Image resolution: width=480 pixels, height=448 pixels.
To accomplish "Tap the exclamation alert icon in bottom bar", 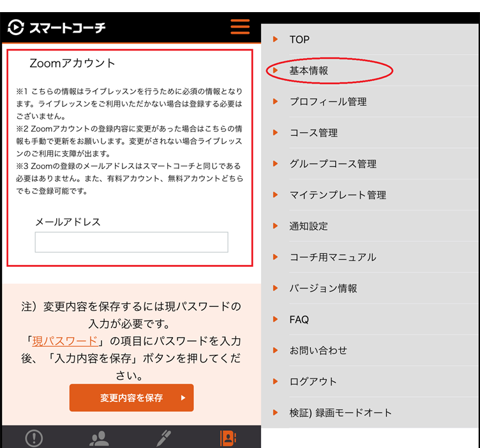I will coord(34,438).
